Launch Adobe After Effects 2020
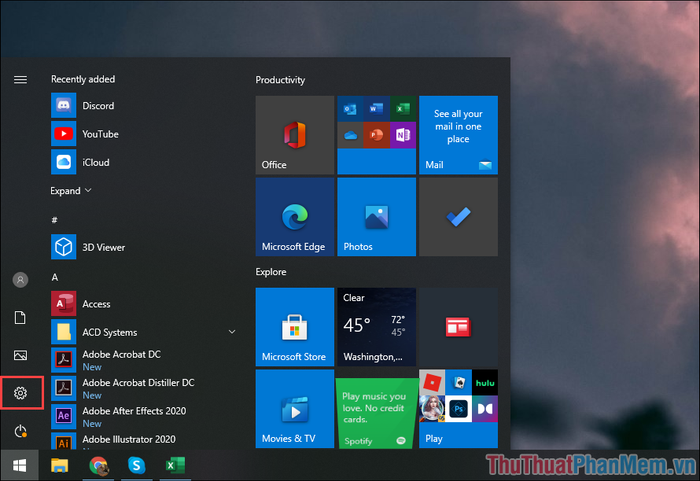 [x=143, y=417]
